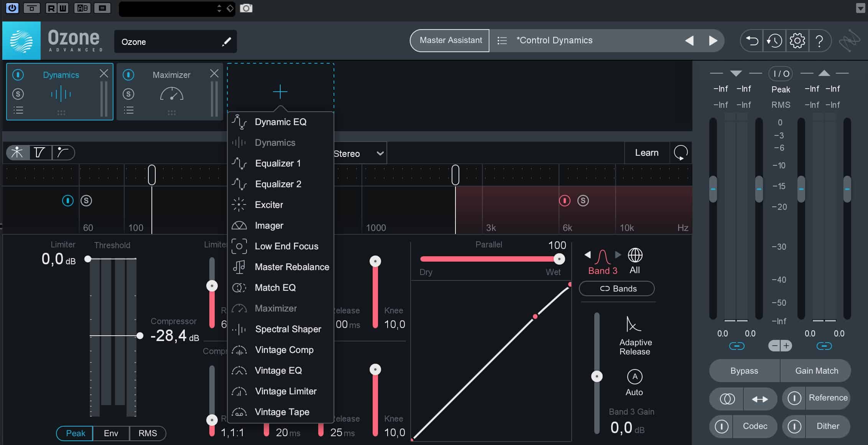Adjust the Parallel dry/wet slider handle
The width and height of the screenshot is (868, 445).
coord(559,259)
